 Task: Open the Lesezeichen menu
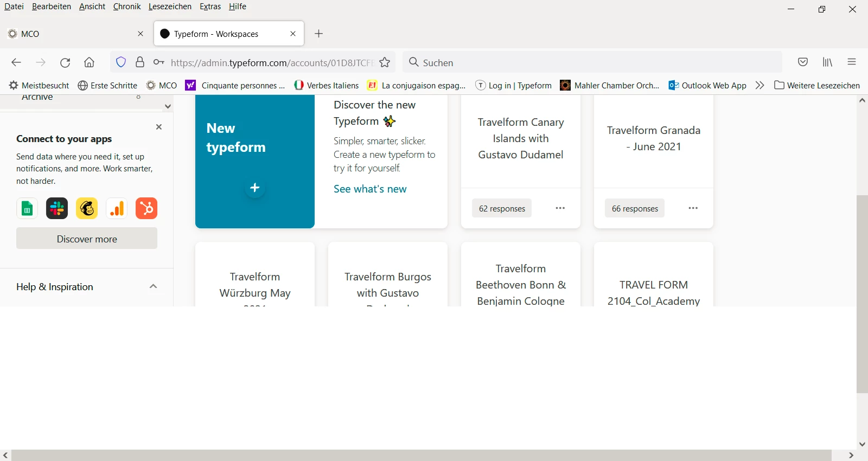170,7
